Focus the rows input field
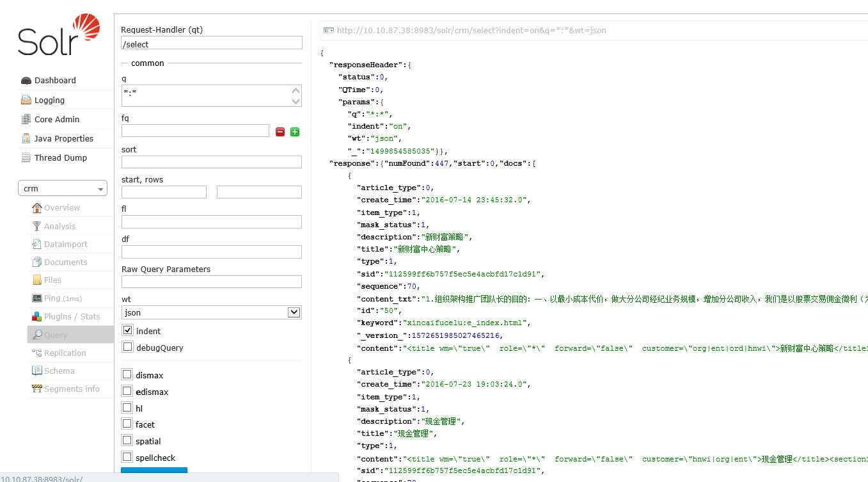The image size is (868, 482). pyautogui.click(x=259, y=192)
